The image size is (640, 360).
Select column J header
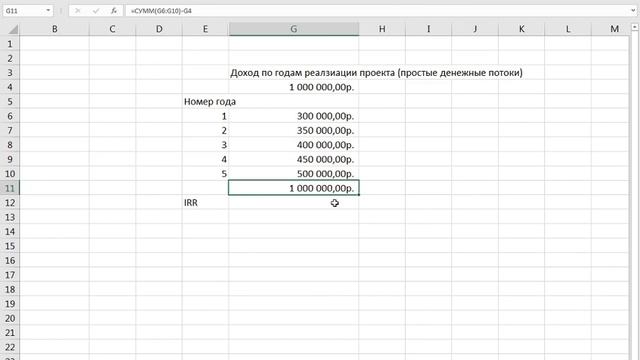click(475, 29)
